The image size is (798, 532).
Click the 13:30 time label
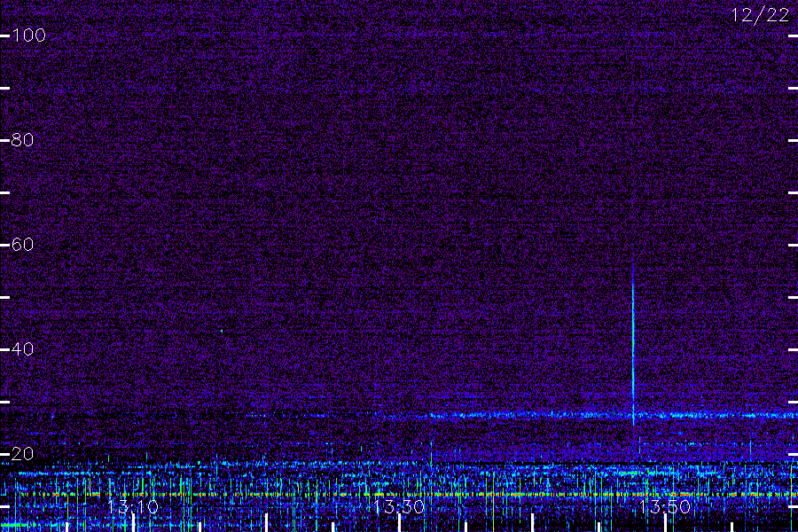pyautogui.click(x=399, y=507)
